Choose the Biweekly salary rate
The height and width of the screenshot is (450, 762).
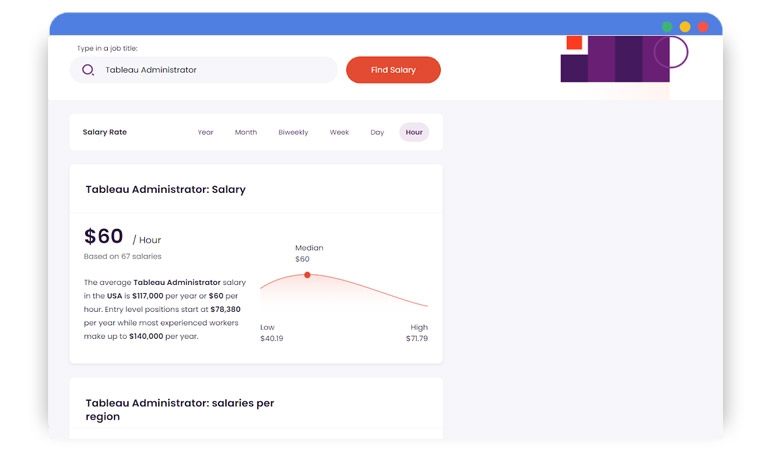(293, 132)
